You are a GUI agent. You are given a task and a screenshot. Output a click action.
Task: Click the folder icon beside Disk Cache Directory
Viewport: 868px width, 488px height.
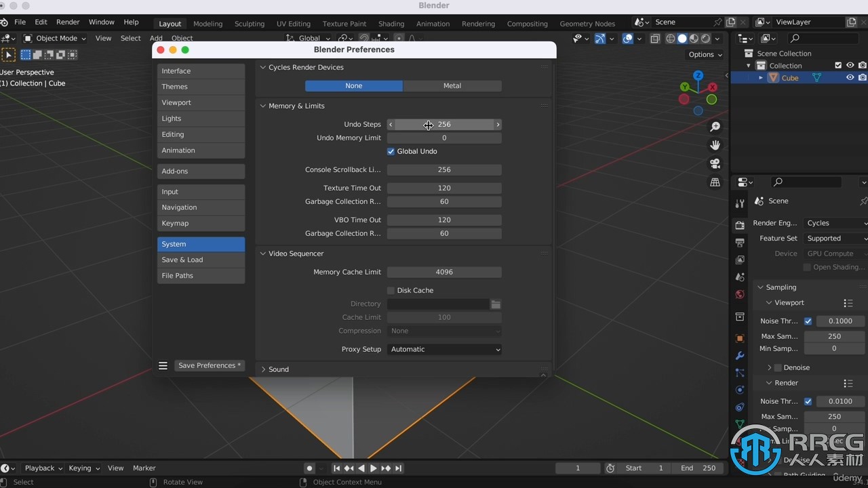pos(496,304)
